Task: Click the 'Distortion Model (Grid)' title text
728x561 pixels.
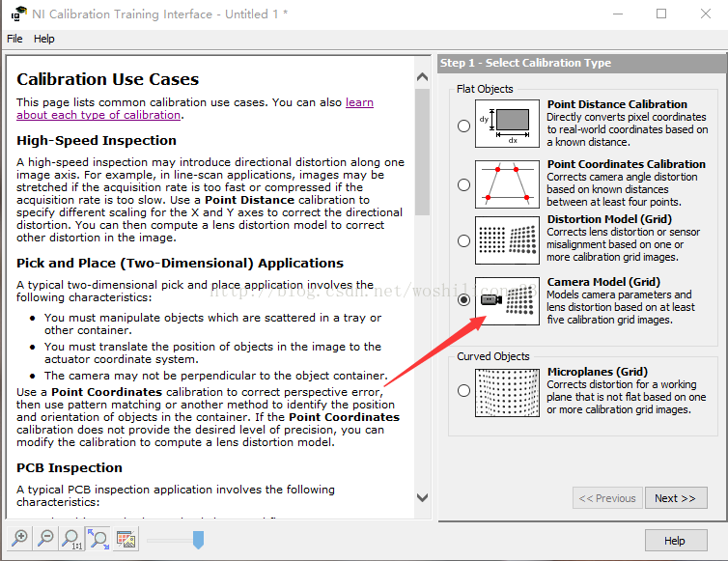Action: click(609, 219)
